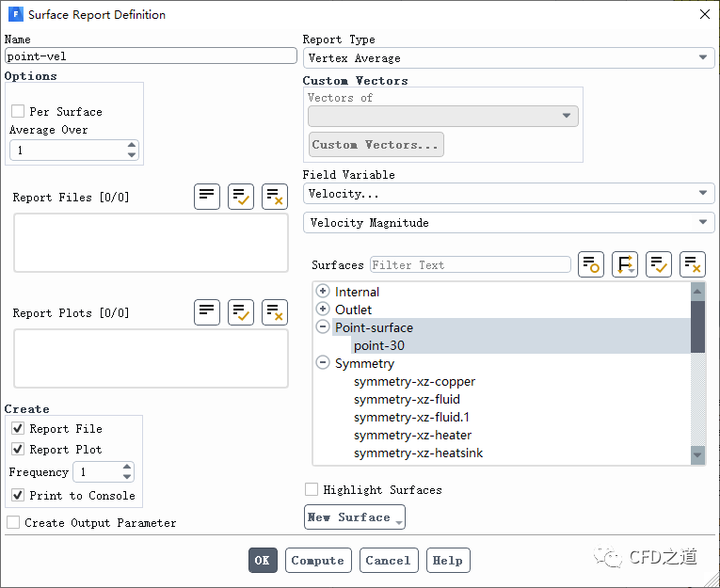Screen dimensions: 720x588
Task: Select point-30 surface item
Action: click(x=379, y=345)
